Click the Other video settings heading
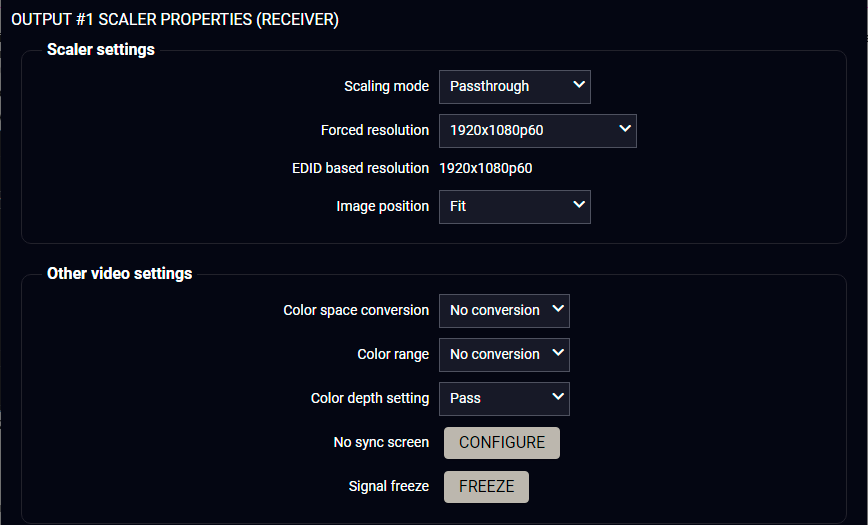868x525 pixels. tap(120, 274)
